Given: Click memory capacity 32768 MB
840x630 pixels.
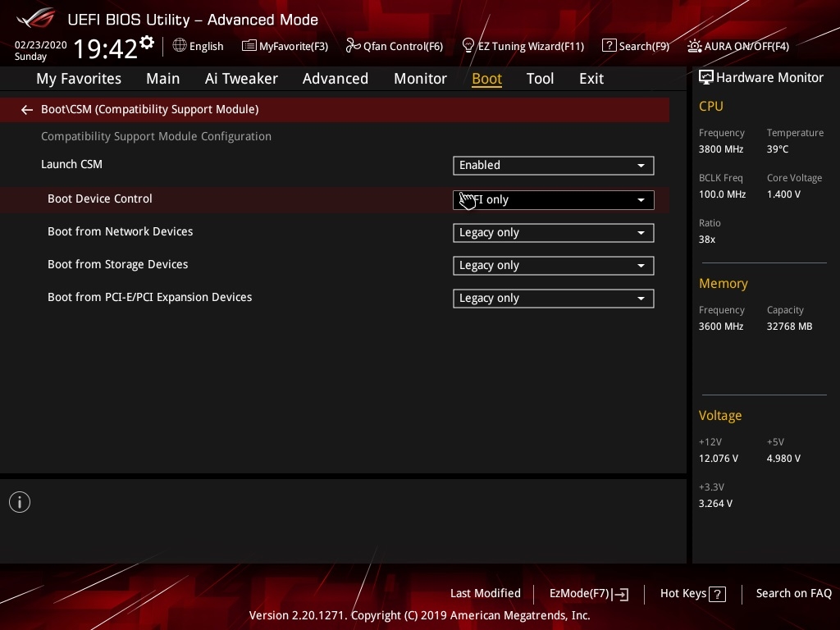Looking at the screenshot, I should pyautogui.click(x=790, y=326).
